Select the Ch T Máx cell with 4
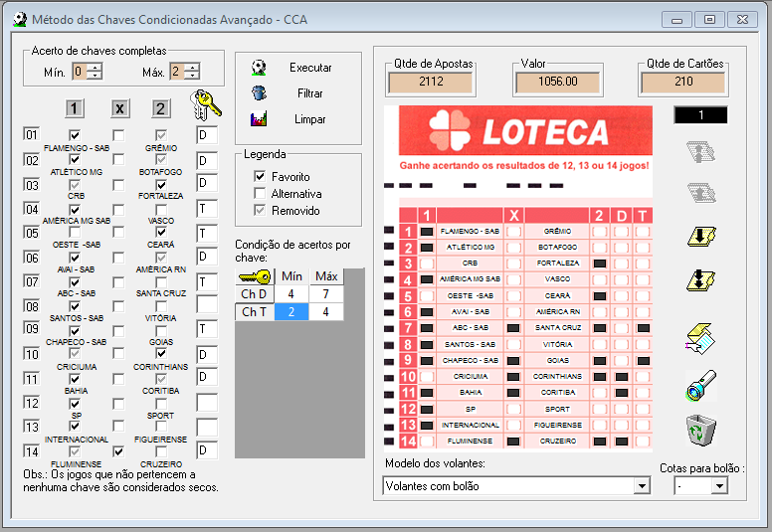The width and height of the screenshot is (772, 532). 326,312
